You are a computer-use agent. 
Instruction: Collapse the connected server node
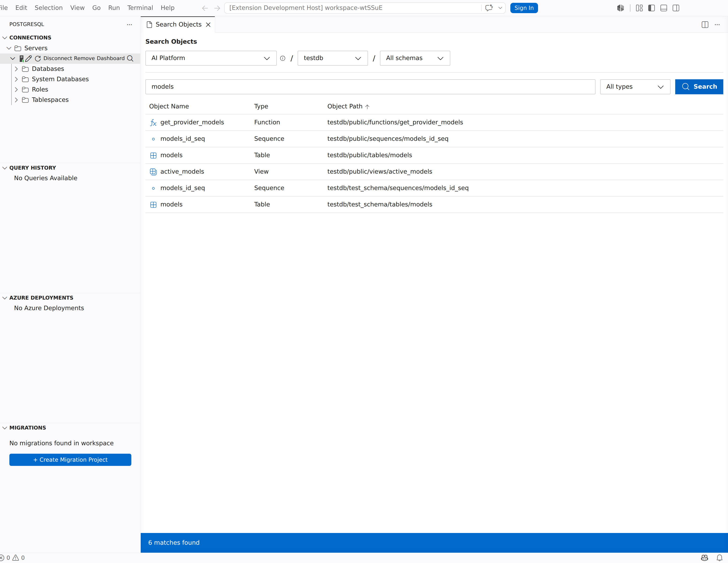[13, 58]
